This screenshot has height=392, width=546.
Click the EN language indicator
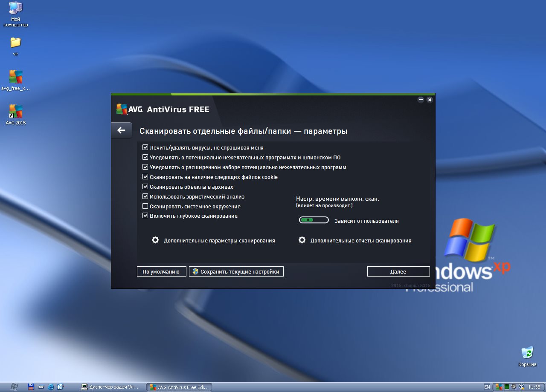pos(487,387)
